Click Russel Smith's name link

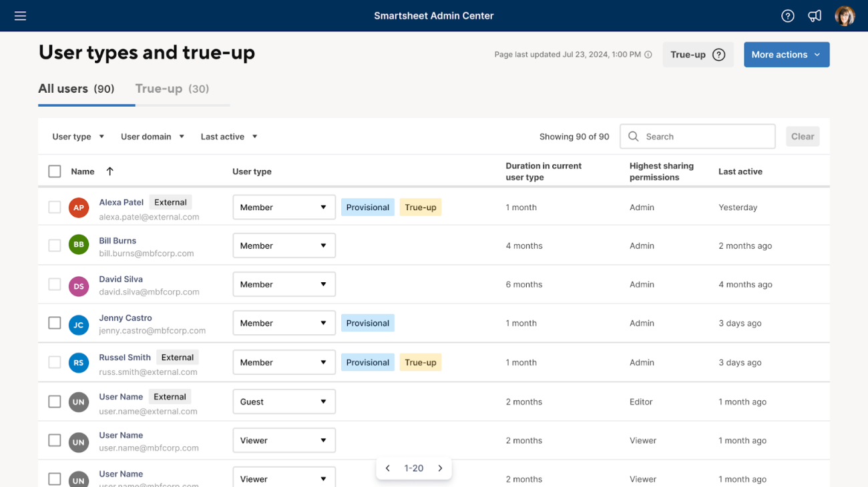tap(125, 358)
